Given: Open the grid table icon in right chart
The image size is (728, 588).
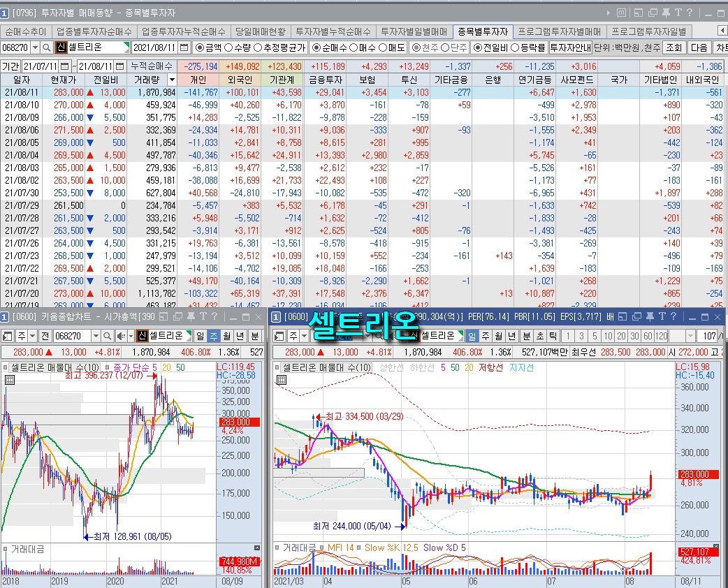Looking at the screenshot, I should coord(281,380).
